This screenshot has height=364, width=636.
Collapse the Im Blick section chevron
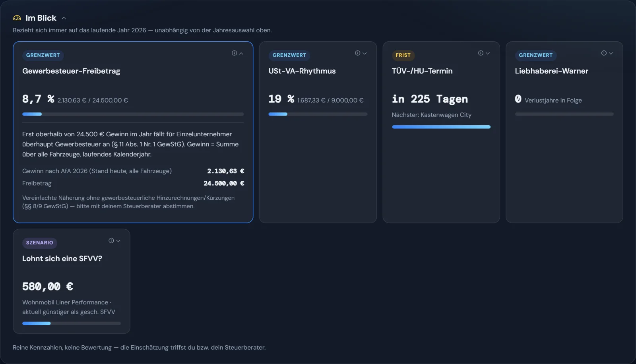64,18
